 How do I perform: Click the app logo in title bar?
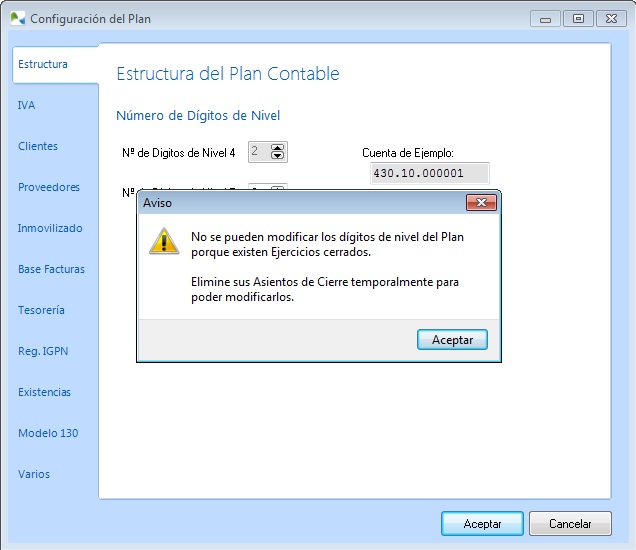click(17, 19)
